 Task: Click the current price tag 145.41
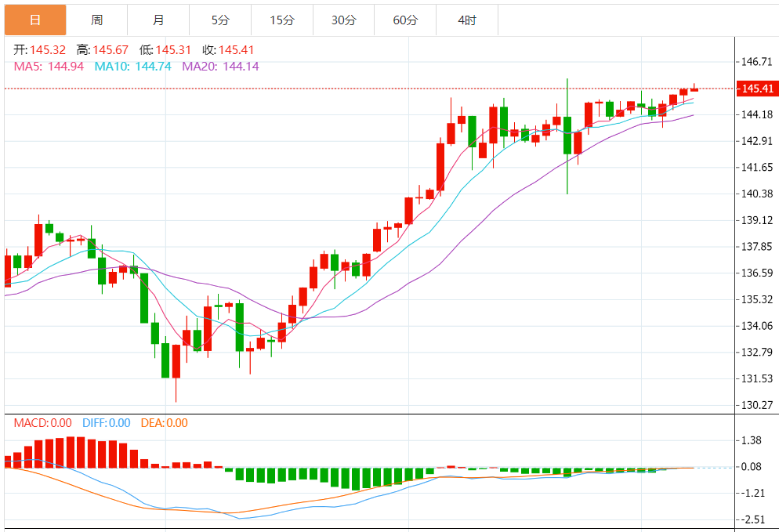(757, 89)
